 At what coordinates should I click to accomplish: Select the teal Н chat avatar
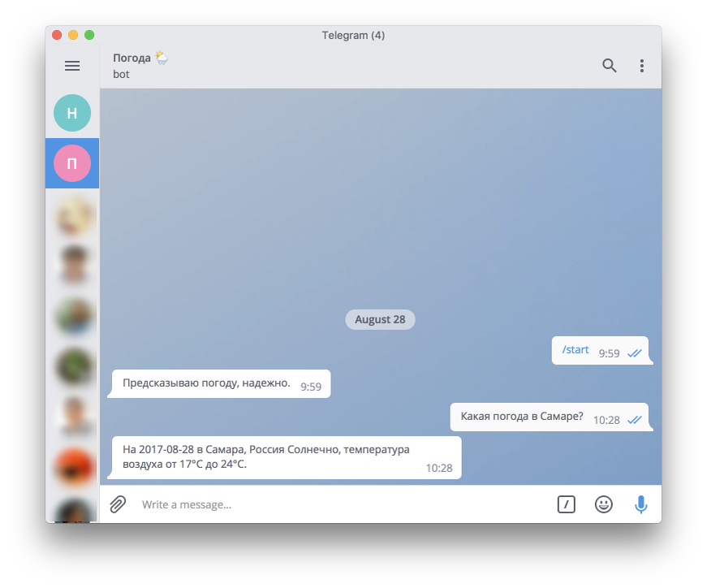coord(72,113)
